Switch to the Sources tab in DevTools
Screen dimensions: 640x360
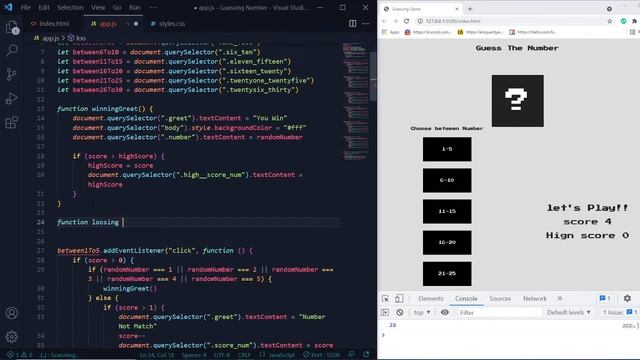click(500, 298)
